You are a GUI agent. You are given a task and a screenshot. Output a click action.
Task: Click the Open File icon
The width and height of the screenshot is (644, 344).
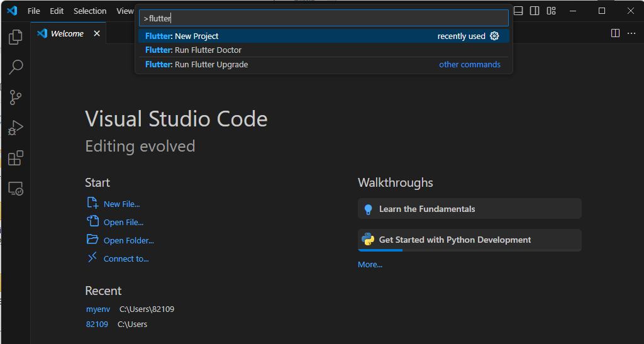pos(92,221)
